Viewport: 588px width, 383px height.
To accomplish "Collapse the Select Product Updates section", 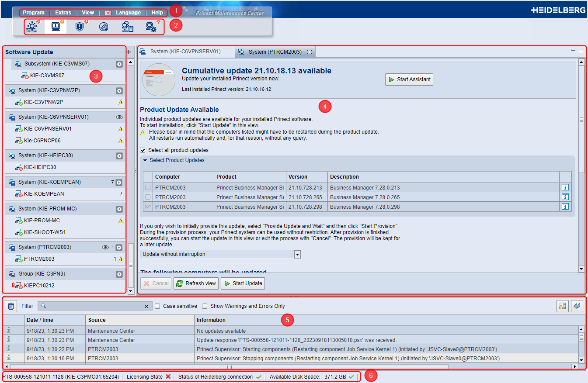I will click(145, 160).
